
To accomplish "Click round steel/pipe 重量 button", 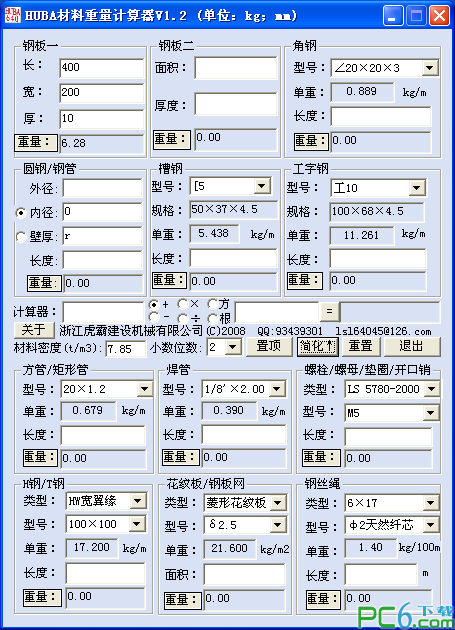I will (44, 283).
